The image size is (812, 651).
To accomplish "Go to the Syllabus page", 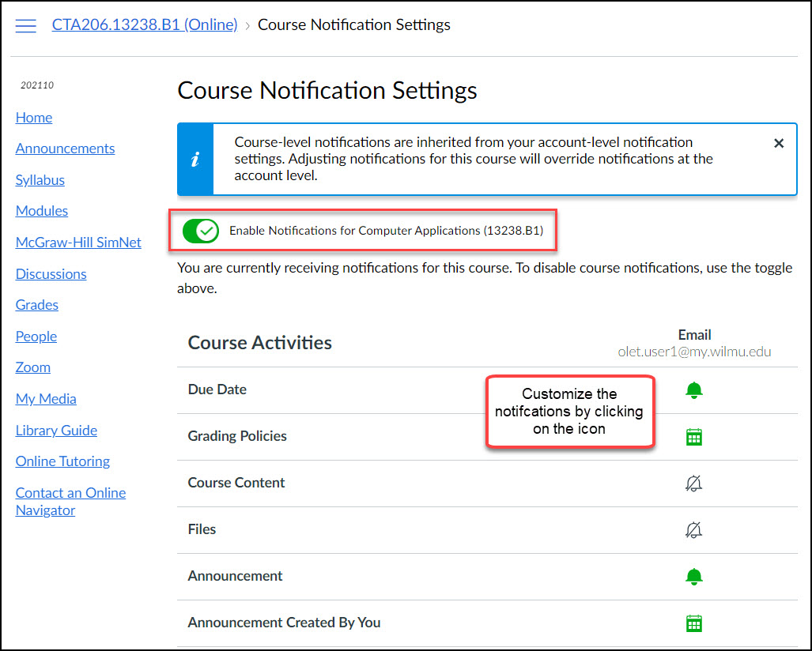I will (x=40, y=179).
